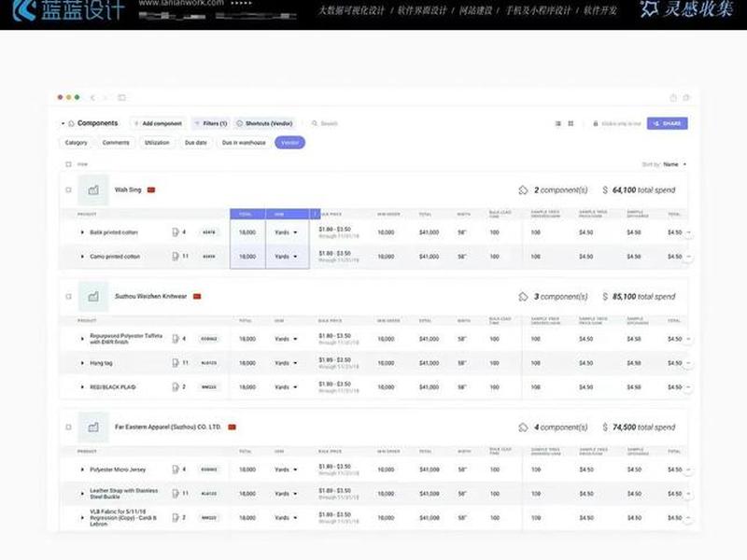Screen dimensions: 747x560
Task: Click Suzhou Weizhen components tag icon
Action: (523, 297)
